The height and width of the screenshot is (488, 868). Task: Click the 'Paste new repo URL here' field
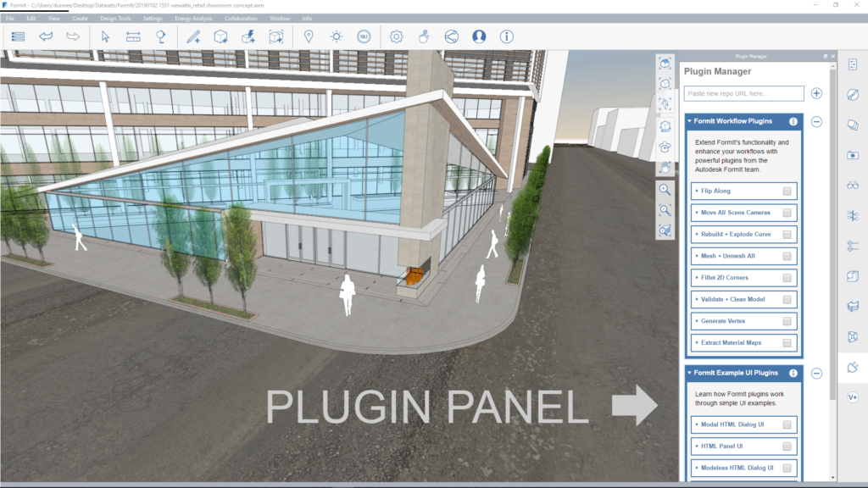[x=743, y=93]
